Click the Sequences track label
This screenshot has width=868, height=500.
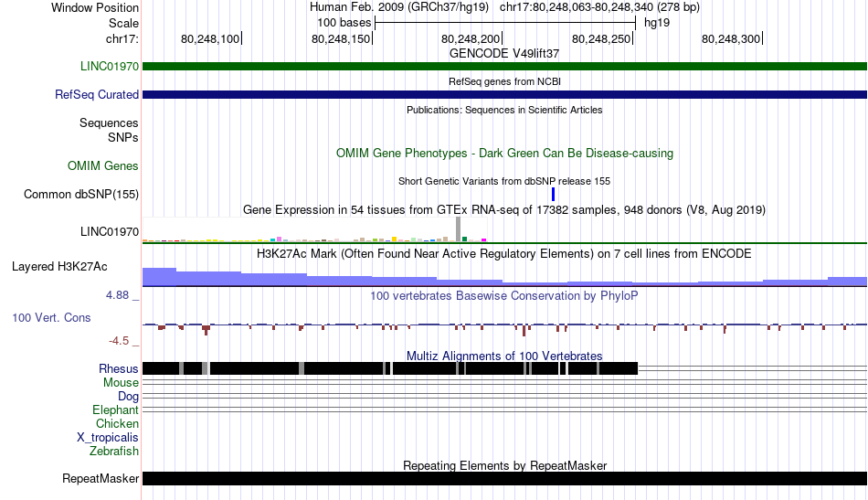click(x=109, y=122)
